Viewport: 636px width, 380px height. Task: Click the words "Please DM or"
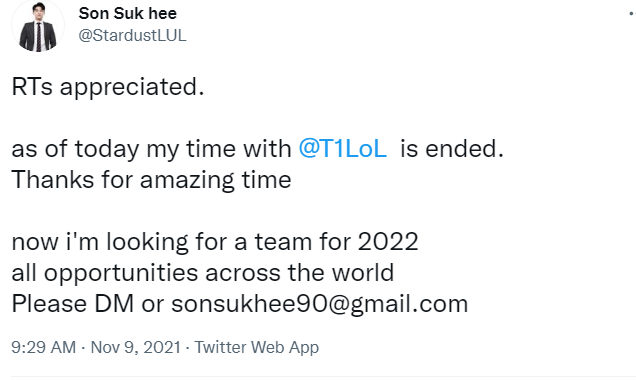click(x=88, y=304)
